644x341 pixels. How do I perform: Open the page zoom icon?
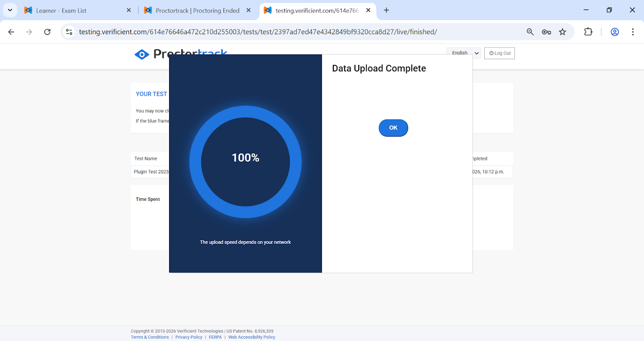[530, 32]
